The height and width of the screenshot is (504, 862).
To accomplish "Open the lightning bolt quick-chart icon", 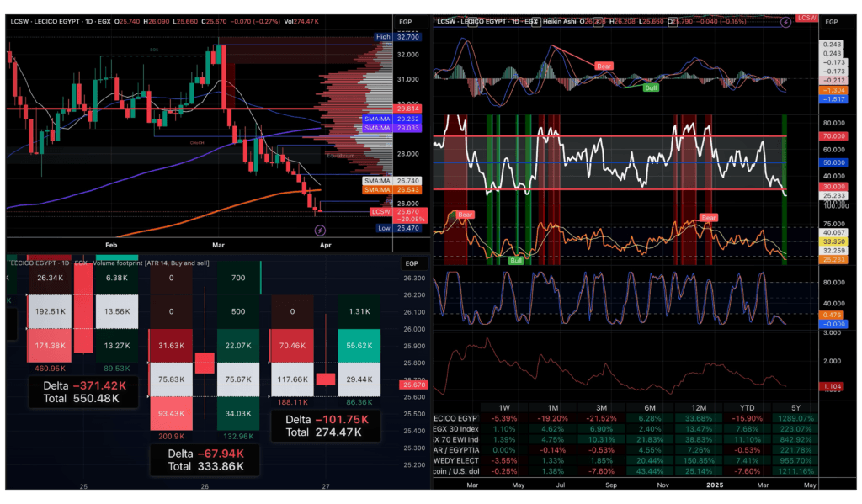I will point(320,230).
